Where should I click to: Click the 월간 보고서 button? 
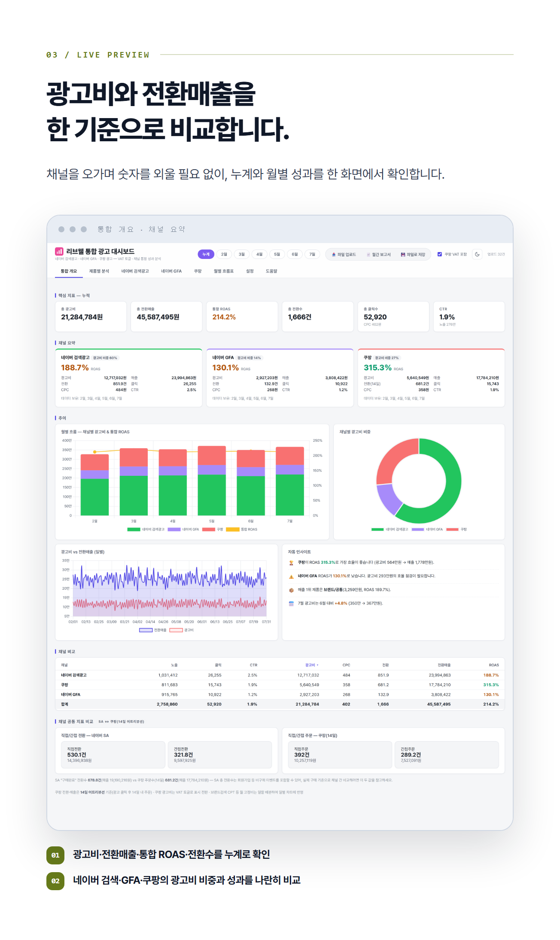point(379,255)
